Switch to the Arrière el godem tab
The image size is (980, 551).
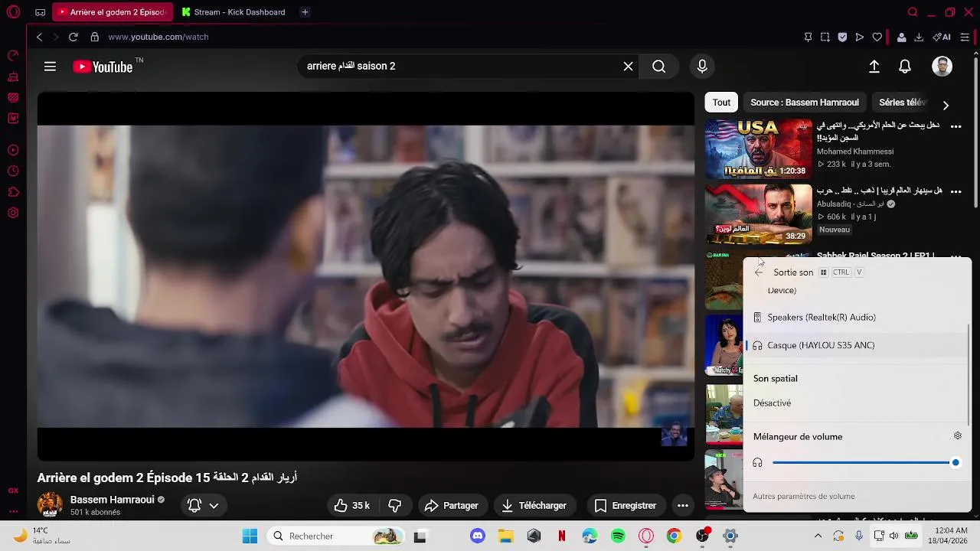(113, 12)
